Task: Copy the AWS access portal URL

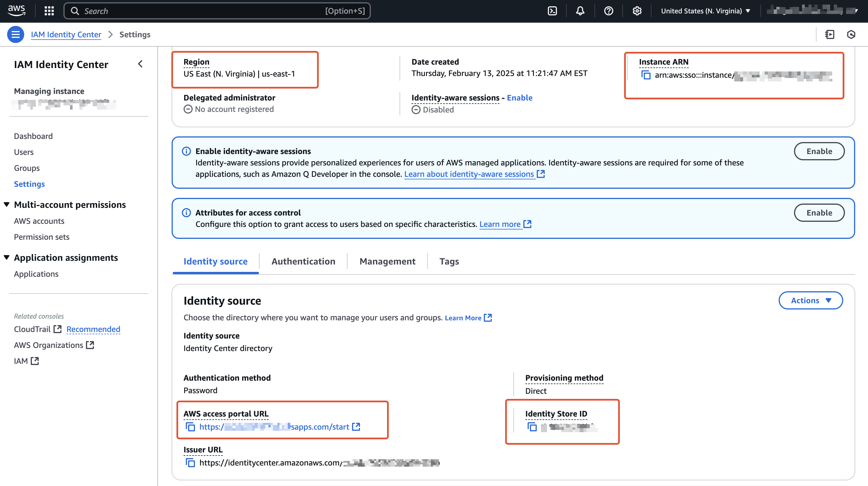Action: point(190,427)
